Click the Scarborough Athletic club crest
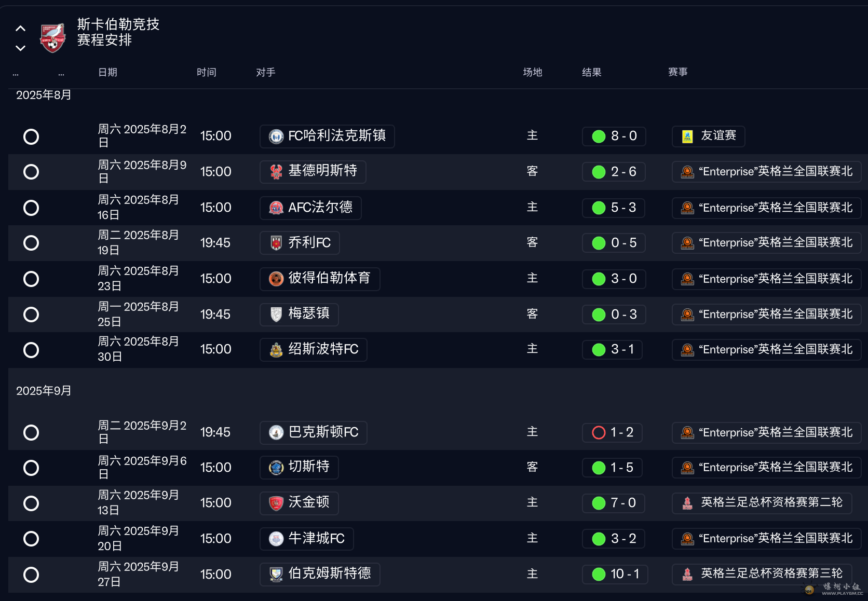The image size is (868, 601). pyautogui.click(x=53, y=38)
